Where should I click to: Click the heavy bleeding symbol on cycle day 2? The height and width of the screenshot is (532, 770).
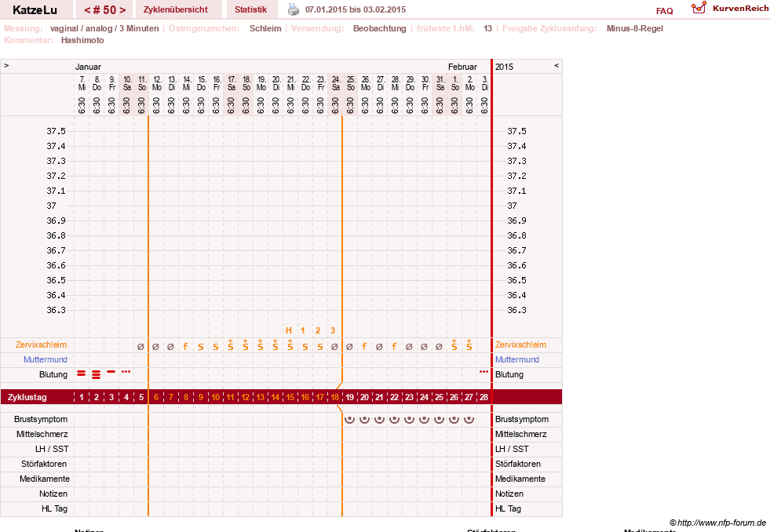pos(97,374)
